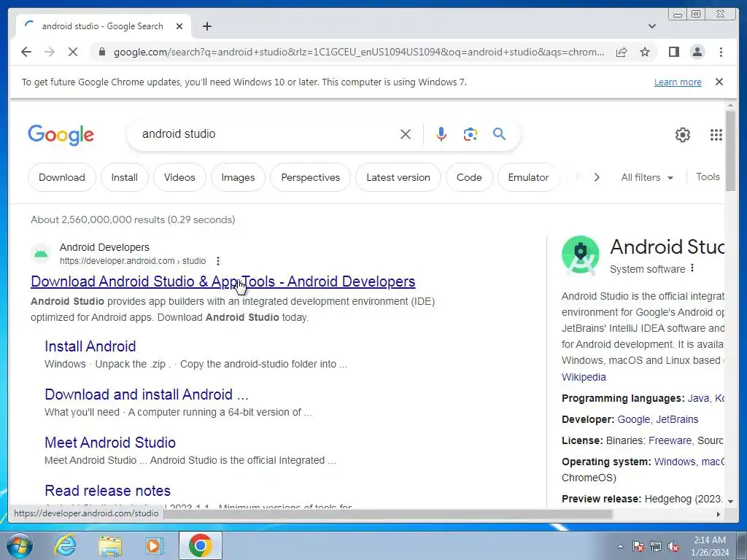Select the Latest version chip
This screenshot has height=560, width=747.
click(398, 177)
